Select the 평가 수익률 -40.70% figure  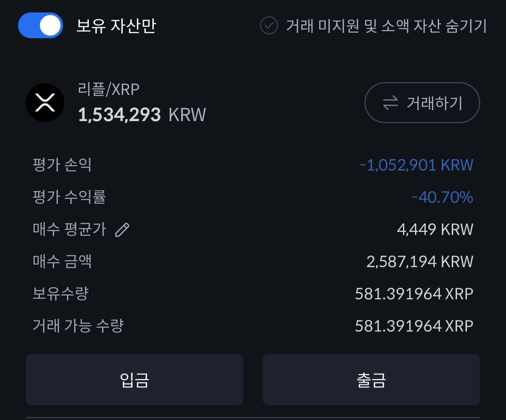click(443, 197)
